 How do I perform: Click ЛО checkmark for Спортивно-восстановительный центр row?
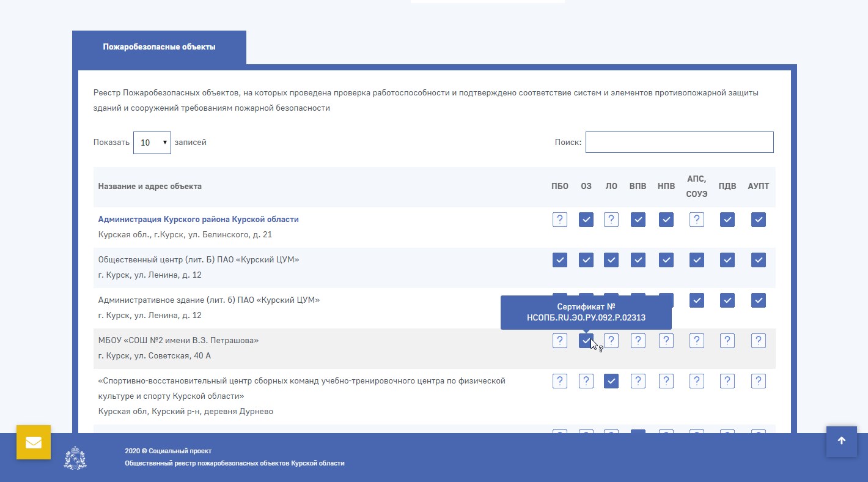(x=611, y=381)
